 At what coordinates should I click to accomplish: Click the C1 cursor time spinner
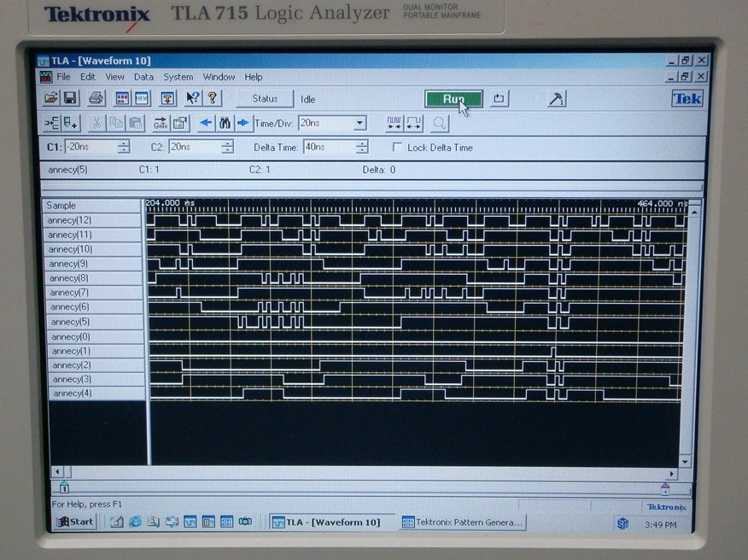pos(123,147)
